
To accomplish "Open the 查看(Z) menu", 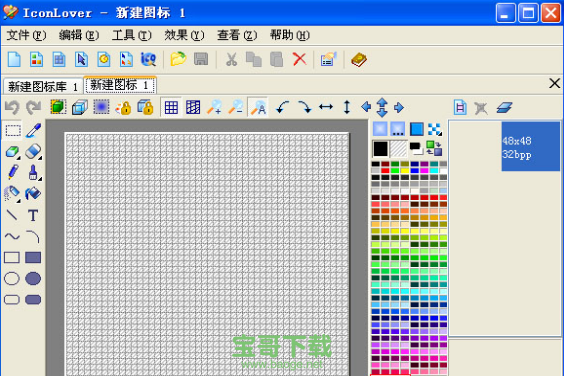I will coord(237,35).
